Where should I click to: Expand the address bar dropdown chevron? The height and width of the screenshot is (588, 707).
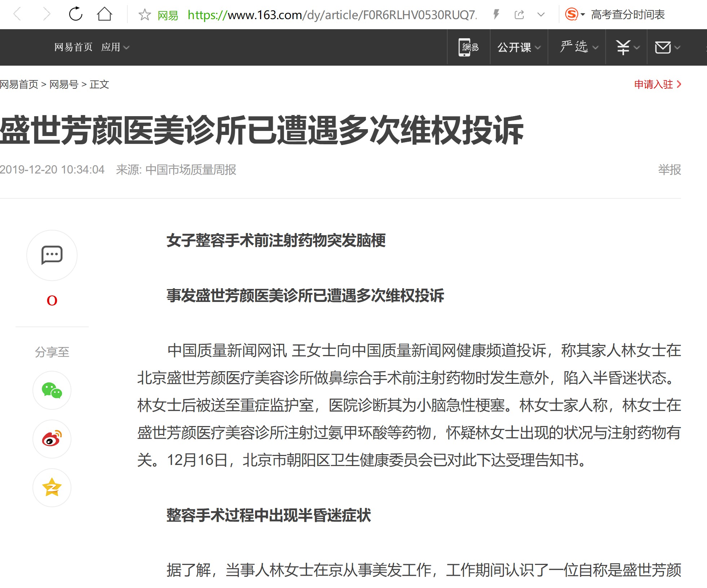click(x=541, y=15)
